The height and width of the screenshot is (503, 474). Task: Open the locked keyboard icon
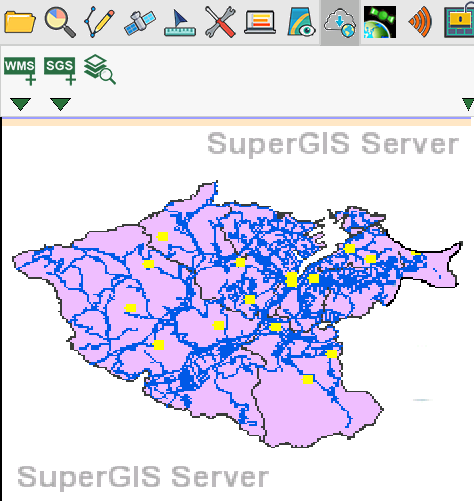[x=459, y=22]
